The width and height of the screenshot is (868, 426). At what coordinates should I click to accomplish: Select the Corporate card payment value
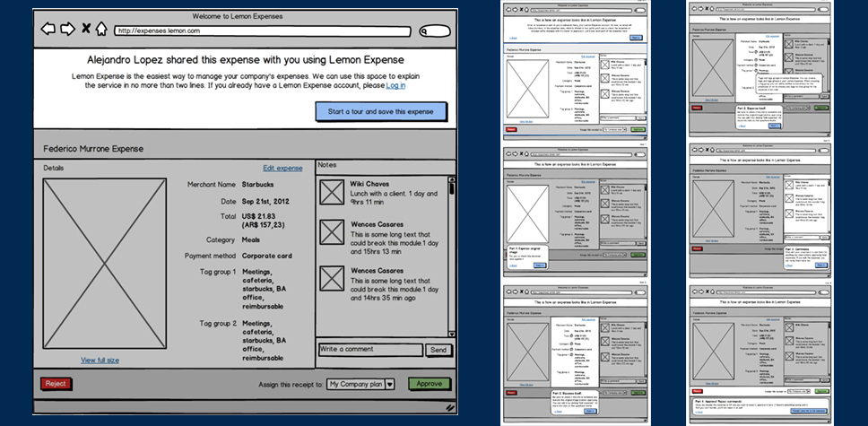click(x=267, y=256)
